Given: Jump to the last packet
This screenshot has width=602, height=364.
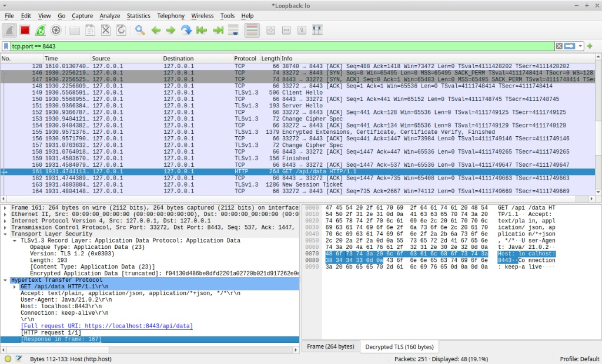Looking at the screenshot, I should tap(218, 30).
